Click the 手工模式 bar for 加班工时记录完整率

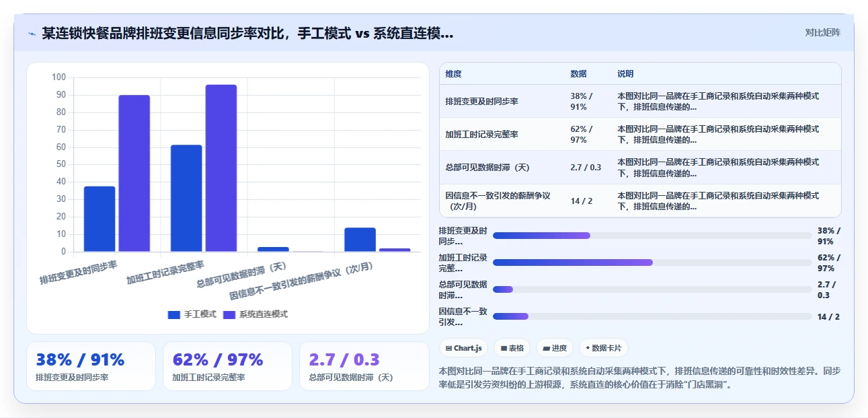(186, 199)
